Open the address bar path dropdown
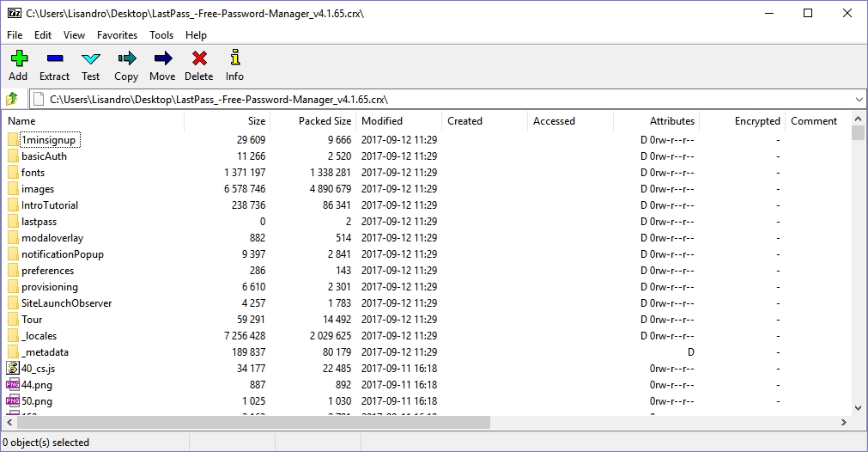This screenshot has height=452, width=868. (x=859, y=100)
